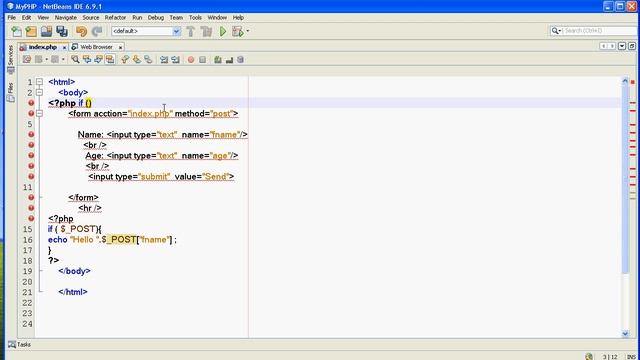The width and height of the screenshot is (640, 360).
Task: Open the Window menu
Action: tap(217, 18)
